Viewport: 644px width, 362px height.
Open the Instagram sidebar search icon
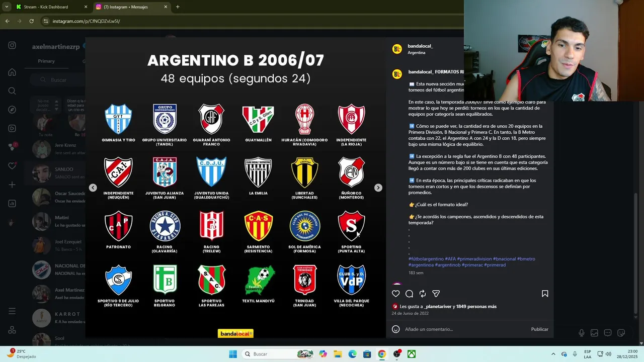coord(12,91)
